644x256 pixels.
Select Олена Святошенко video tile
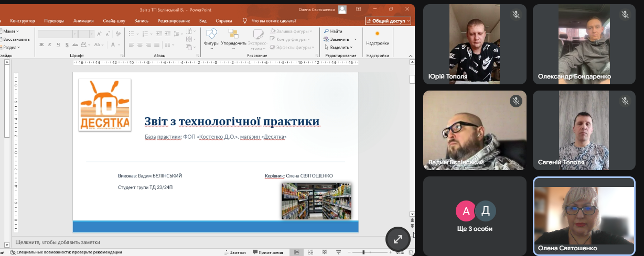584,216
